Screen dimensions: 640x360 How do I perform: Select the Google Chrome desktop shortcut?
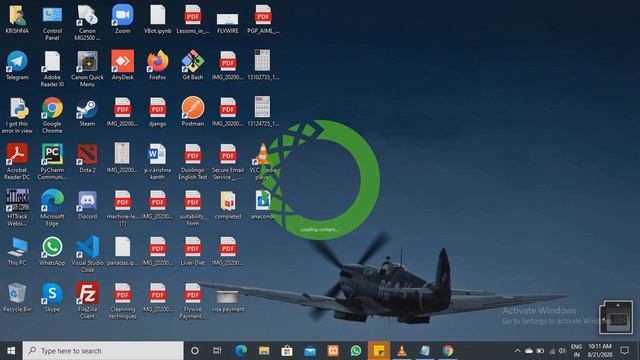[52, 115]
